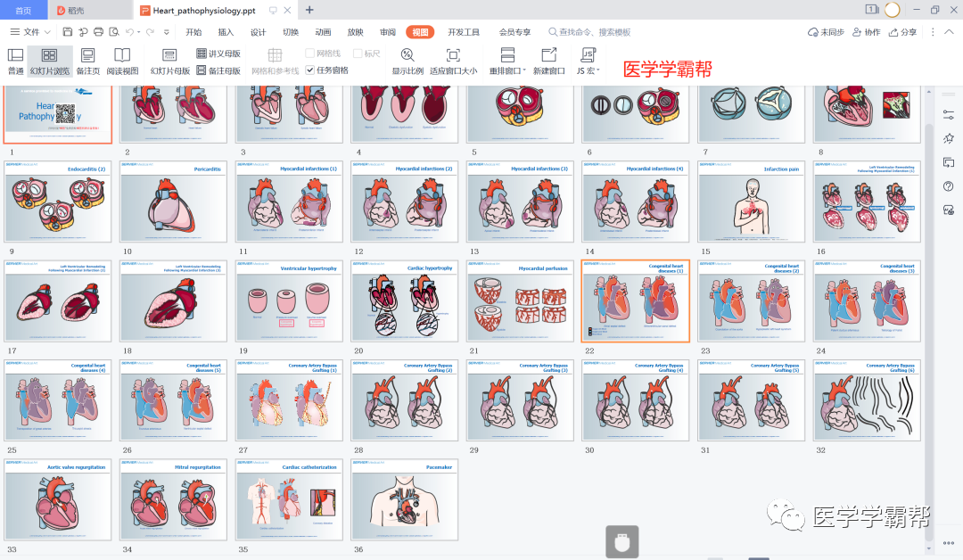The height and width of the screenshot is (560, 963).
Task: Click the Share (分享) button
Action: point(902,32)
